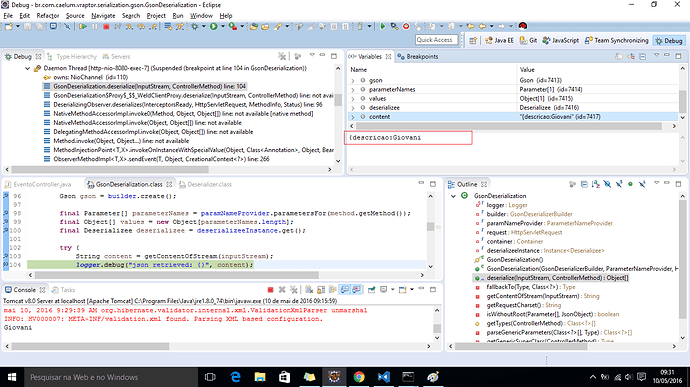Click the Console horizontal scrollbar thumb
Screen dimensions: 690x387
[x=90, y=346]
